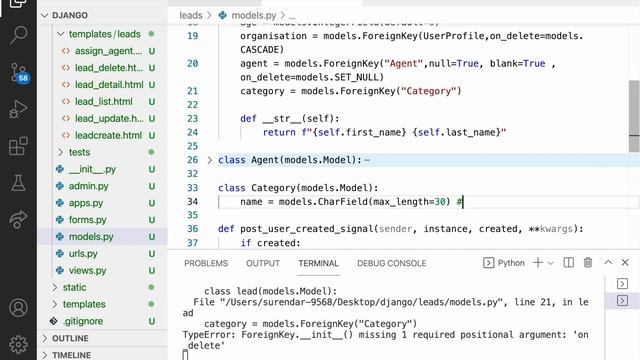Create a new terminal with plus icon
This screenshot has height=360, width=640.
pyautogui.click(x=538, y=263)
